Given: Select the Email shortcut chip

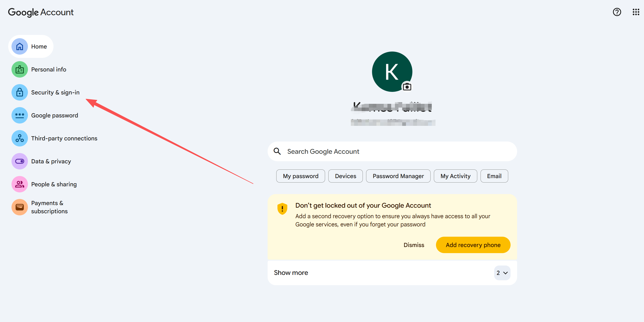Looking at the screenshot, I should (494, 176).
